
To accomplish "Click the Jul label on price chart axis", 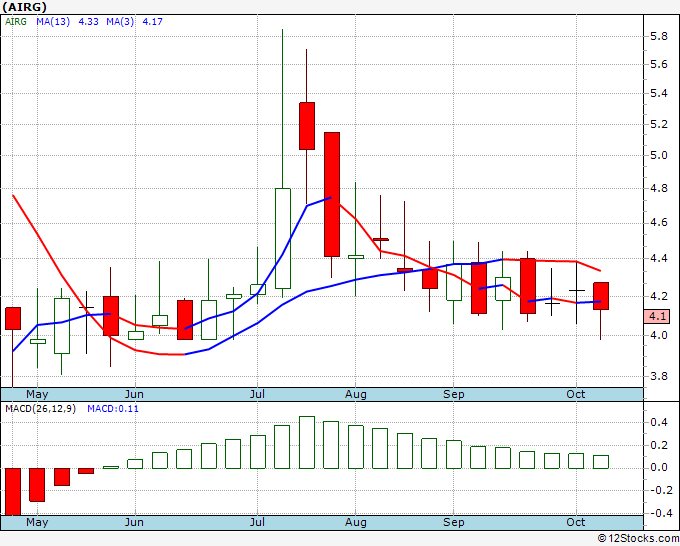I will click(259, 395).
